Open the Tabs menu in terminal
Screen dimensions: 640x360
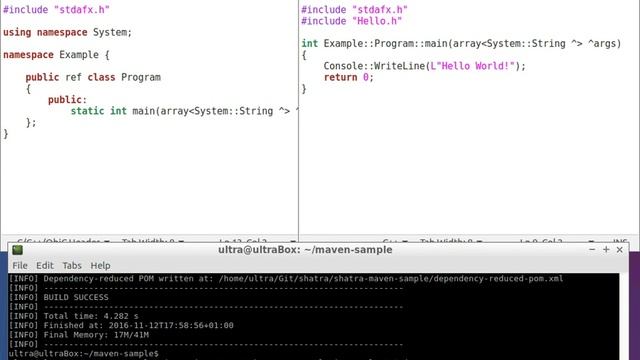coord(72,266)
